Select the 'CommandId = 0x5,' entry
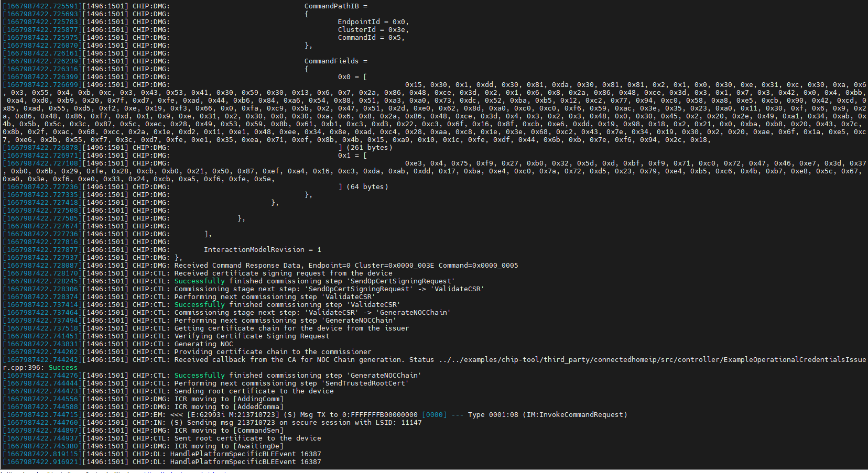 pos(371,38)
